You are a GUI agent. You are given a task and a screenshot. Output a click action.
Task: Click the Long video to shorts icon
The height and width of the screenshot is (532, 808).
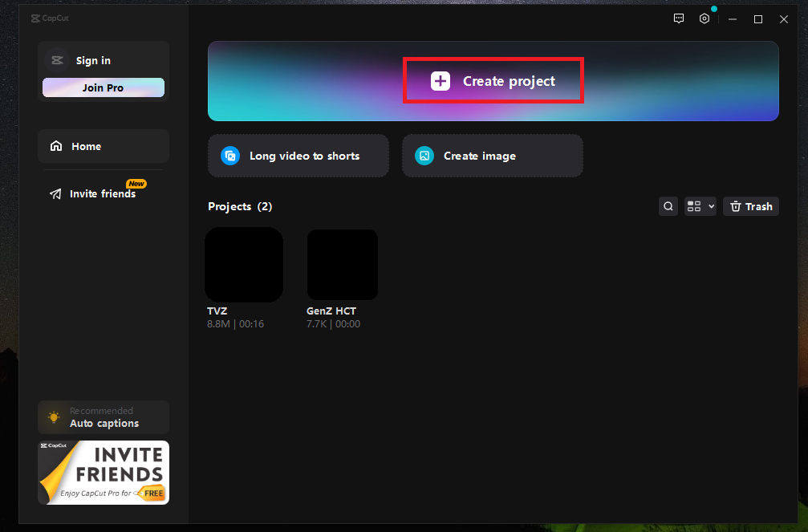230,156
